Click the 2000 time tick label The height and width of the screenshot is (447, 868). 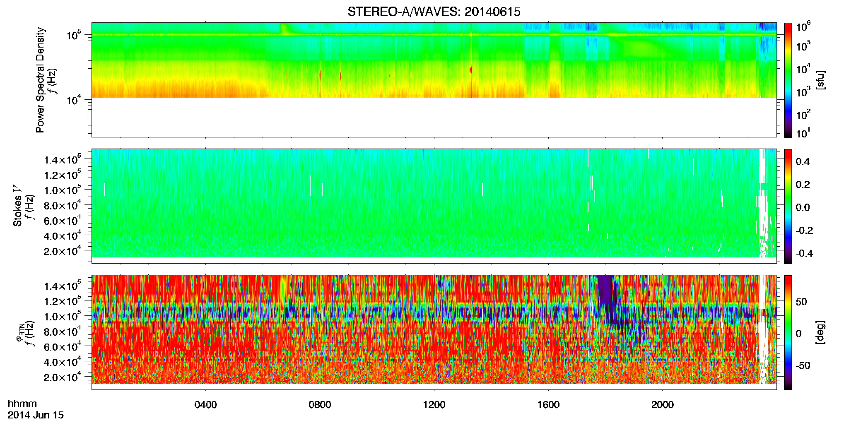point(663,405)
